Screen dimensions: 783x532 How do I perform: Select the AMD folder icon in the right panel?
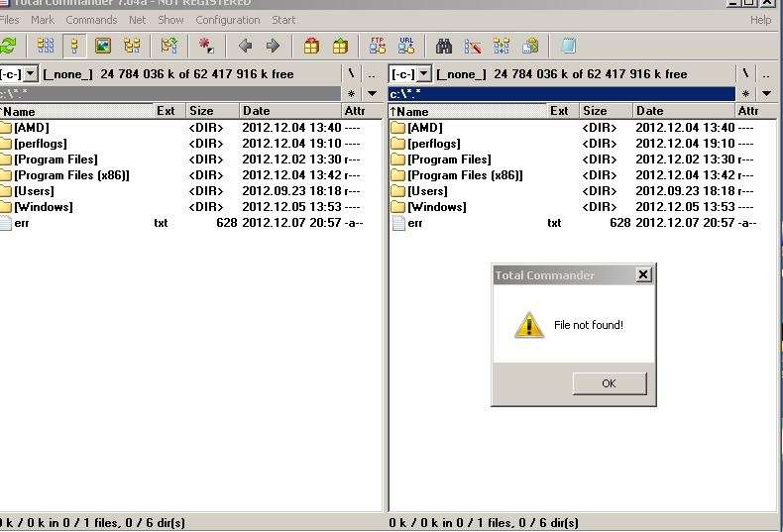tap(398, 128)
